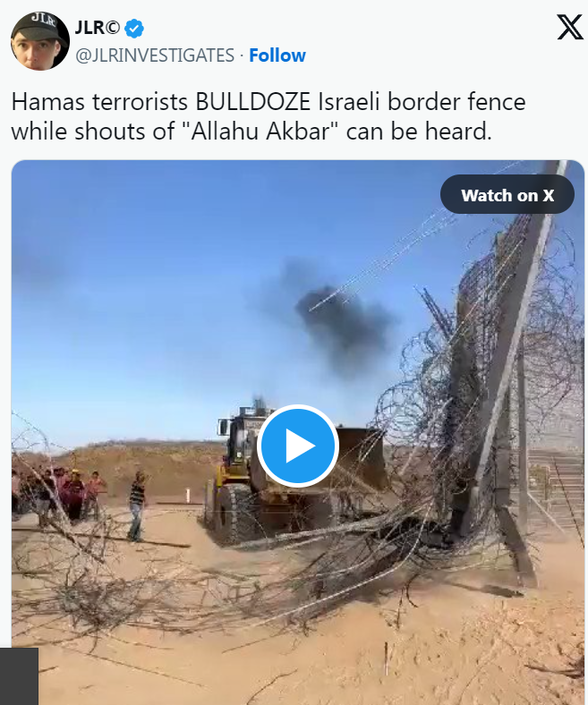588x705 pixels.
Task: Click the word BULLDOZE in tweet
Action: coord(253,102)
